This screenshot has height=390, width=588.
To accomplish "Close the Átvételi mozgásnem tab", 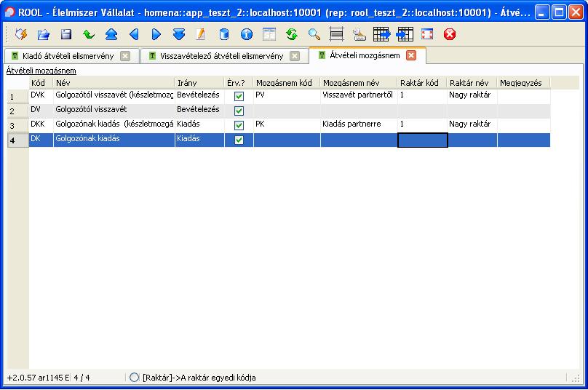I will [x=411, y=55].
